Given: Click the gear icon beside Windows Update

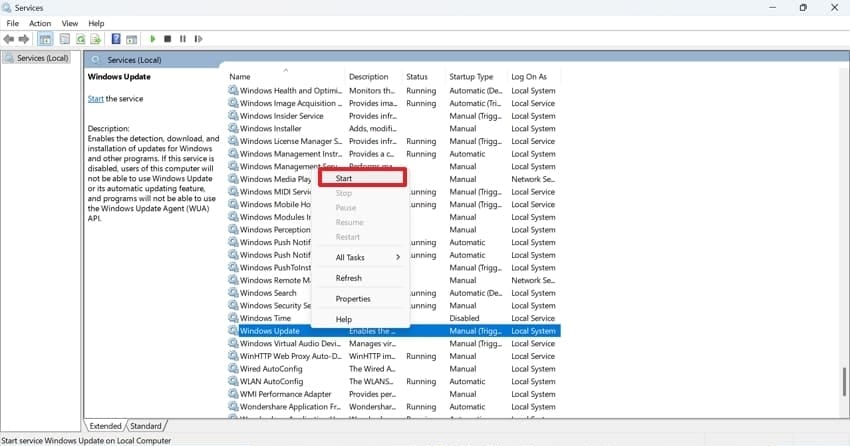Looking at the screenshot, I should click(x=233, y=331).
